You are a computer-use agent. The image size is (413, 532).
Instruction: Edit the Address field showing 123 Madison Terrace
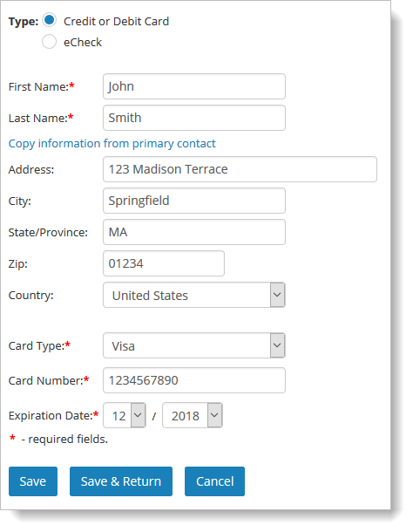(x=240, y=169)
